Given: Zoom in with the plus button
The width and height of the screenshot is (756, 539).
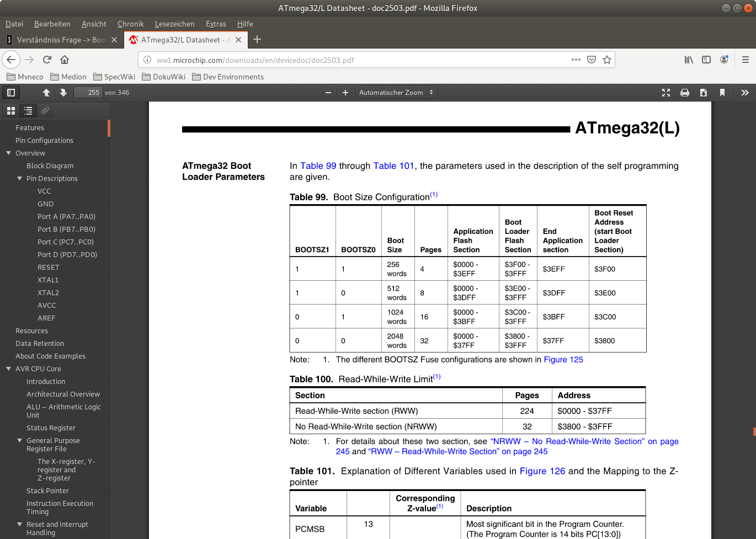Looking at the screenshot, I should pyautogui.click(x=345, y=93).
